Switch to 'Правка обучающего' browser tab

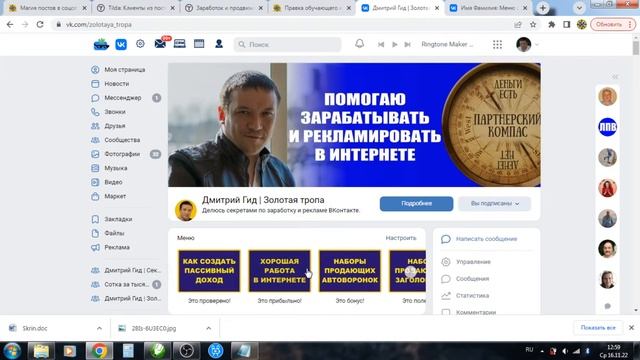312,8
